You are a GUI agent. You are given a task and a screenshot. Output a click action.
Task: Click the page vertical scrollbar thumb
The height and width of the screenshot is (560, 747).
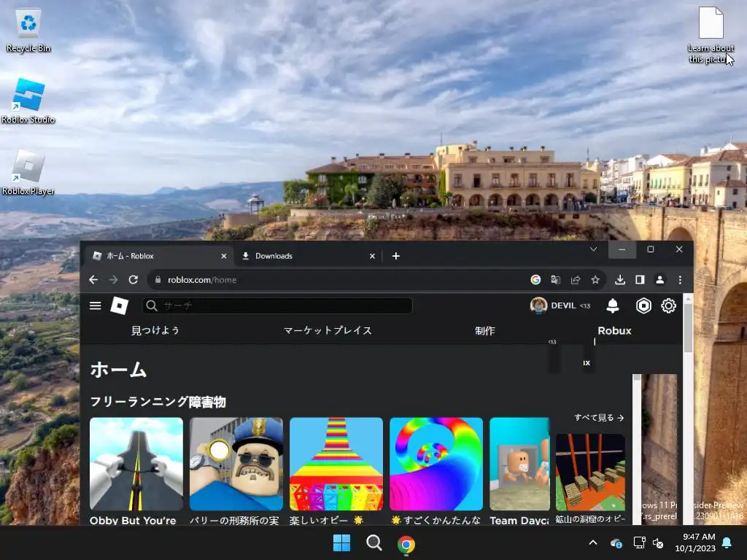(x=687, y=327)
